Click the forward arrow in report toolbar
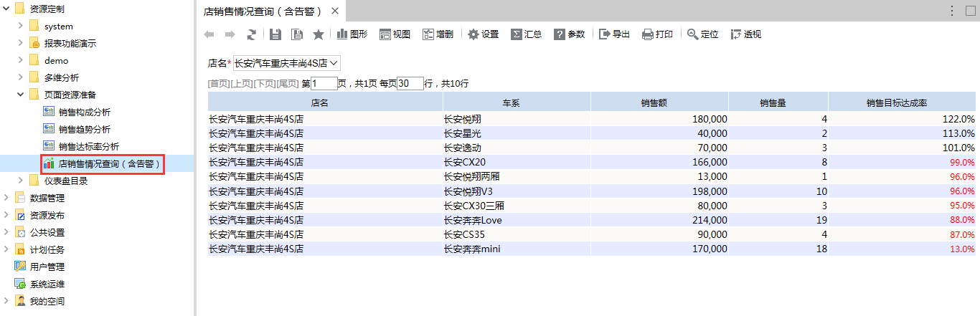Viewport: 980px width, 316px height. pos(230,34)
